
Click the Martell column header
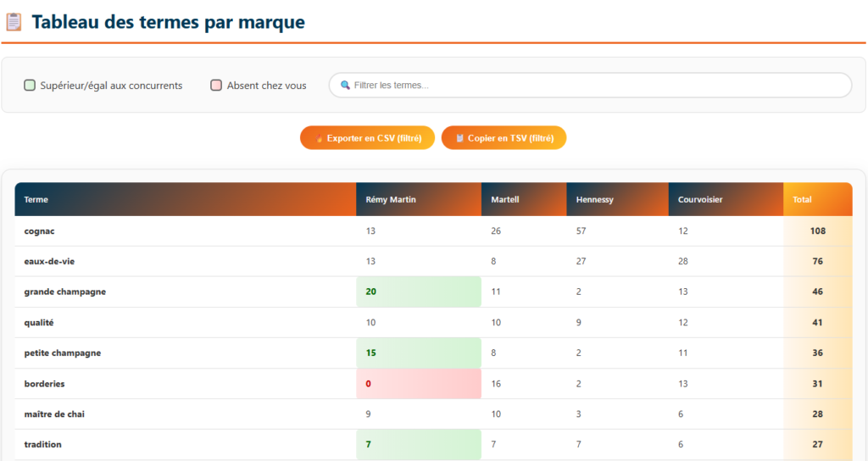[x=505, y=200]
